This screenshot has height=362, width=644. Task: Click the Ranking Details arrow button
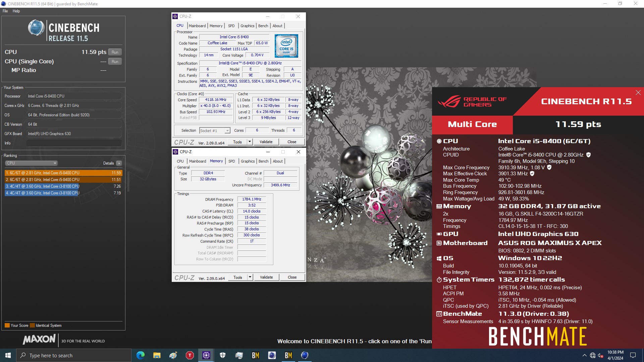[x=119, y=163]
